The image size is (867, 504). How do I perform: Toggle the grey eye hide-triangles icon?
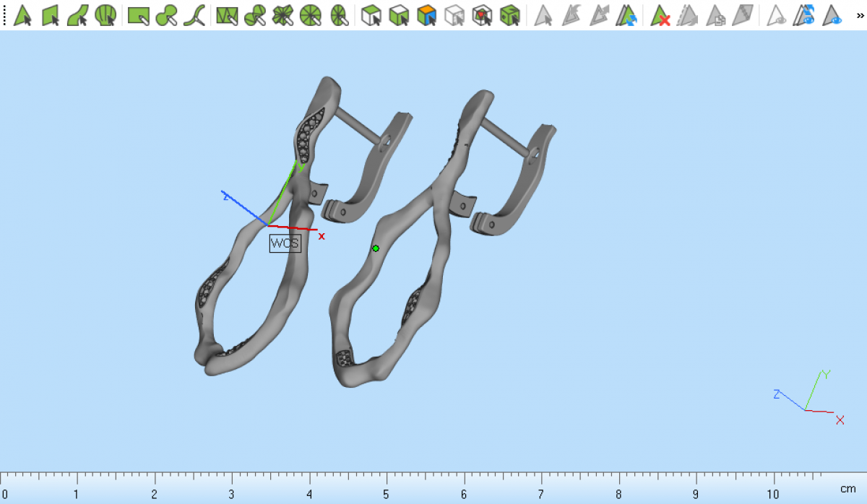tap(777, 15)
